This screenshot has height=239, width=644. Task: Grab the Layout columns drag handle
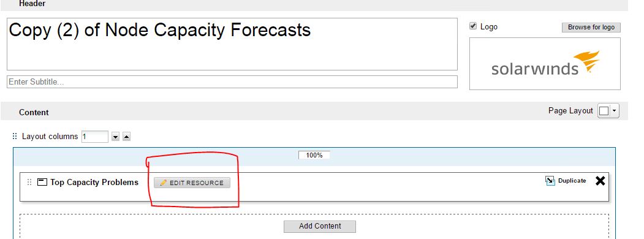[x=15, y=136]
